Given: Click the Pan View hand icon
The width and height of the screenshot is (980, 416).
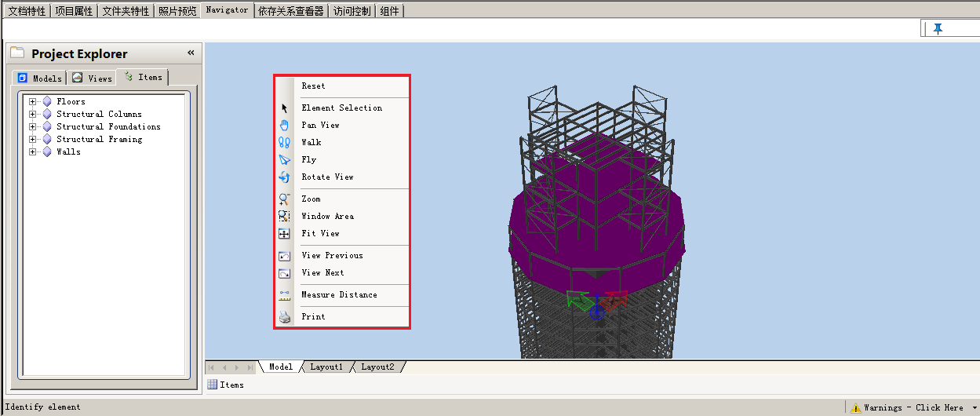Looking at the screenshot, I should click(285, 126).
